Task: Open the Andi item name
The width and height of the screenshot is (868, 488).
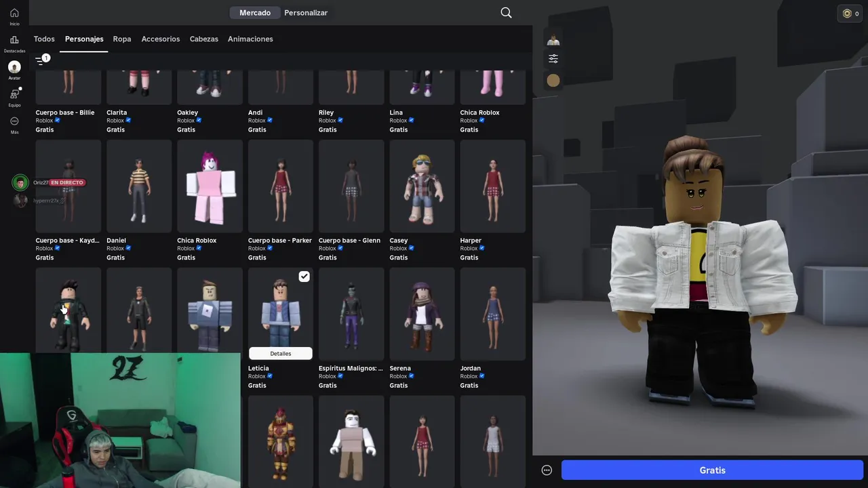Action: pos(255,113)
